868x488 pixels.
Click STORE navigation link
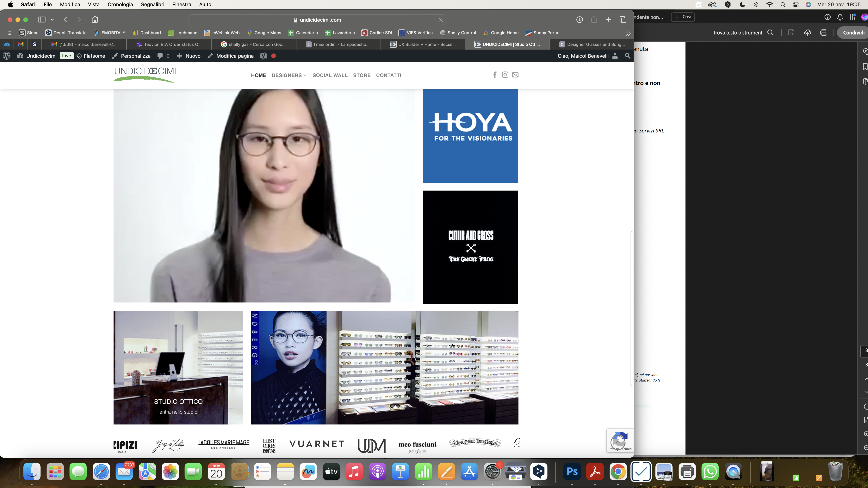point(362,76)
